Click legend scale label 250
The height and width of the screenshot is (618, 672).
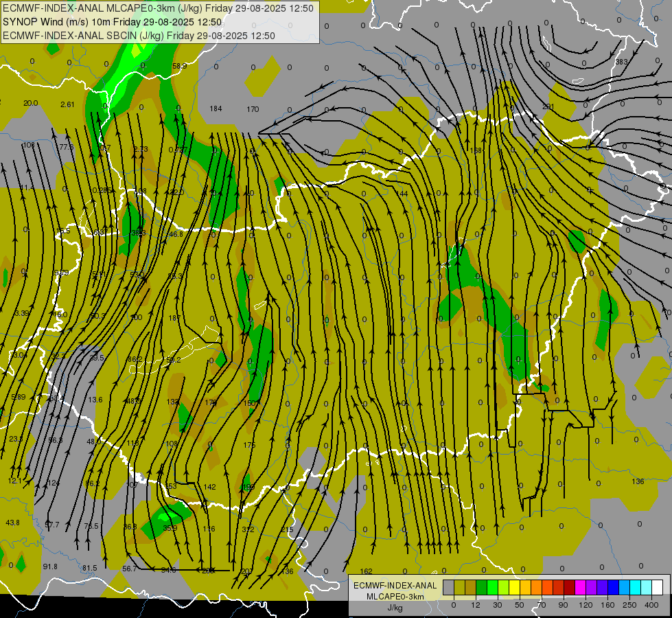(629, 605)
